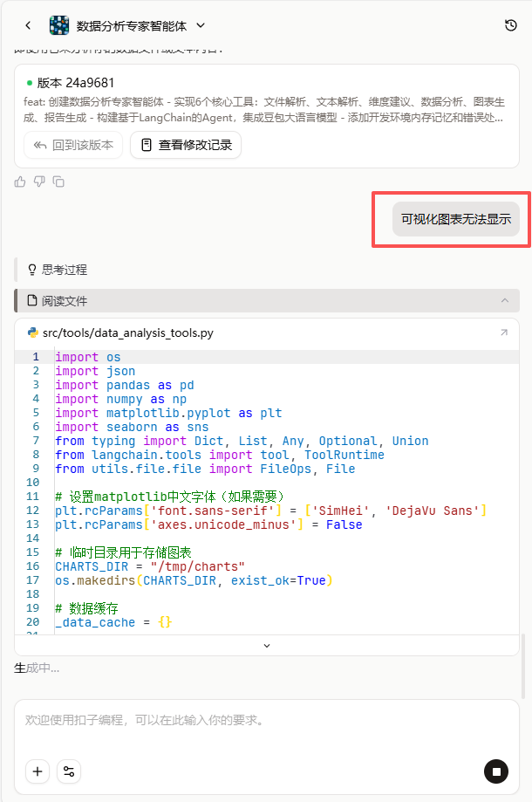This screenshot has height=802, width=532.
Task: Expand the 数据分析专家智能体 title dropdown
Action: 201,25
